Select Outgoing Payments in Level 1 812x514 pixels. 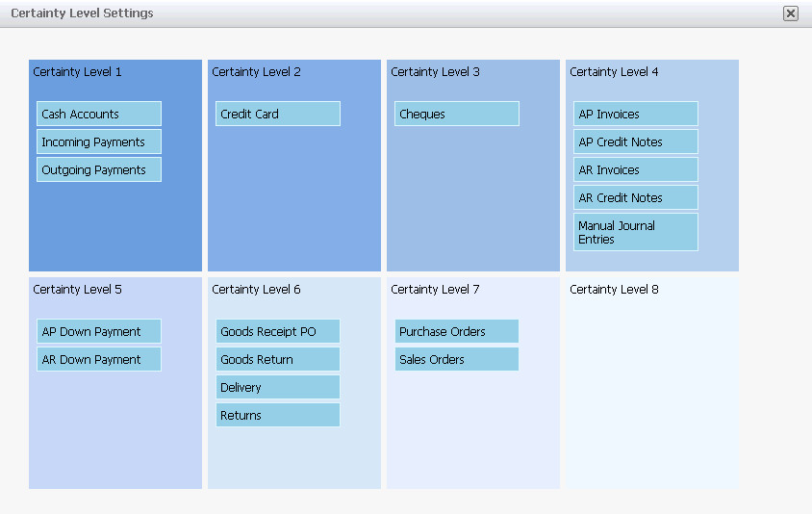click(x=99, y=169)
